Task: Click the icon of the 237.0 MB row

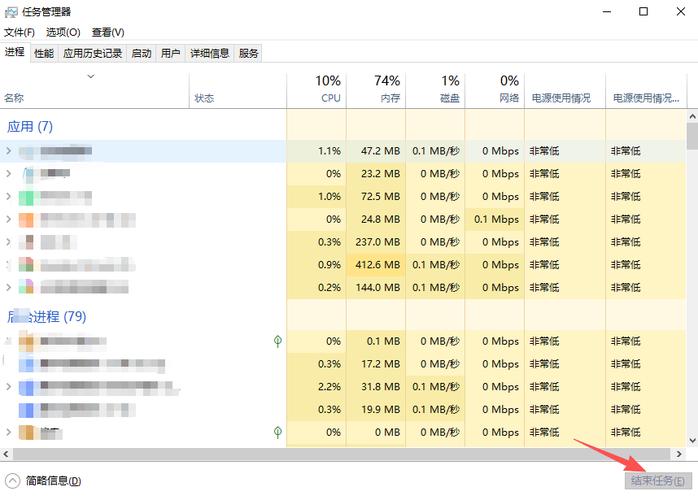Action: pyautogui.click(x=27, y=242)
